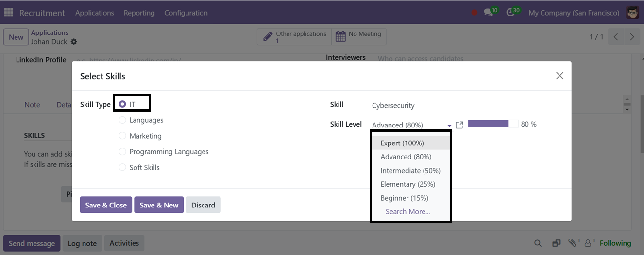Click the red recording status dot
The width and height of the screenshot is (644, 255).
(x=475, y=13)
